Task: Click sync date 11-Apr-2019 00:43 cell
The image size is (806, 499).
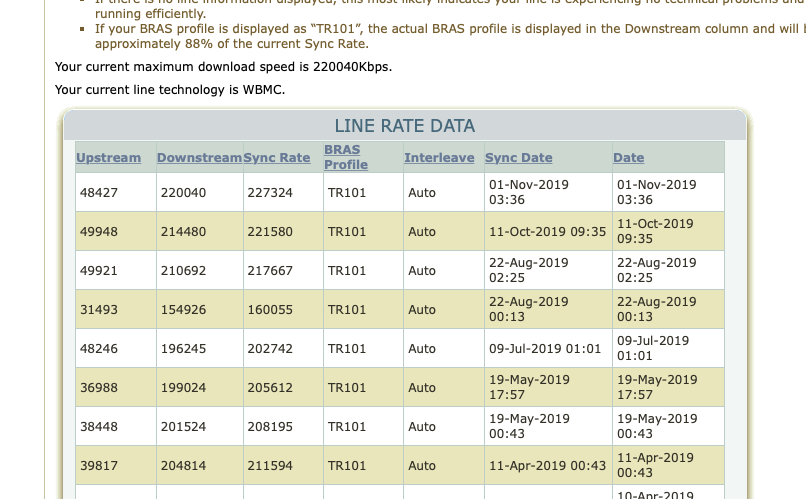Action: tap(547, 466)
